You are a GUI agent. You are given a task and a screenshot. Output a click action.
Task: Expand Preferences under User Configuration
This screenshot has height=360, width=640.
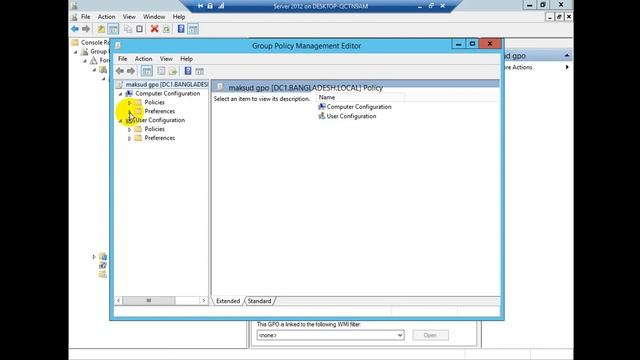click(129, 138)
